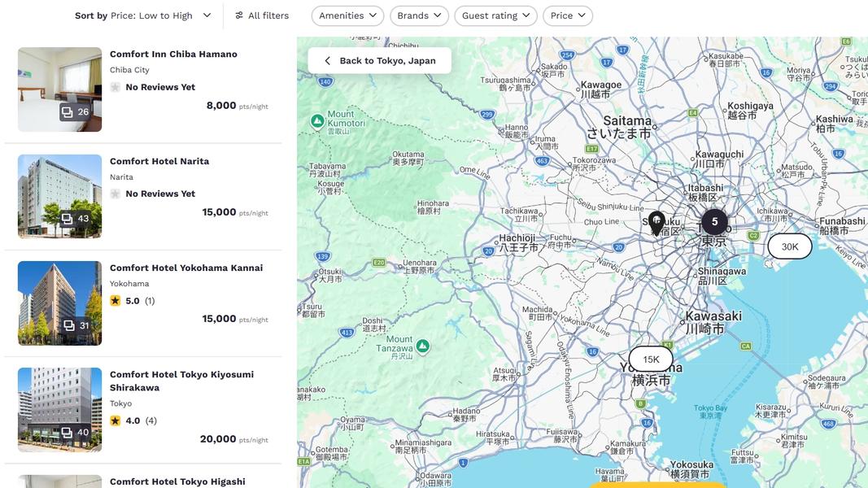This screenshot has width=868, height=488.
Task: Click the yellow star rating on Yokohama Kannai
Action: (x=116, y=301)
